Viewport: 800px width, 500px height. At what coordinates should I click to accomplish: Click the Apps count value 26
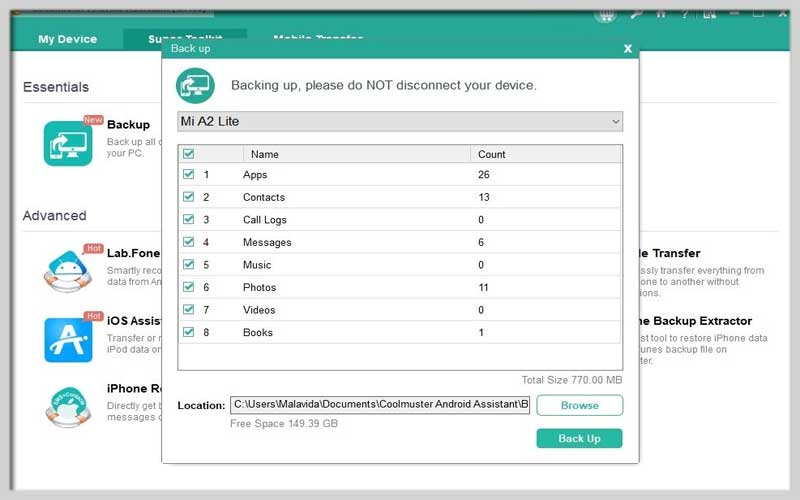point(484,174)
